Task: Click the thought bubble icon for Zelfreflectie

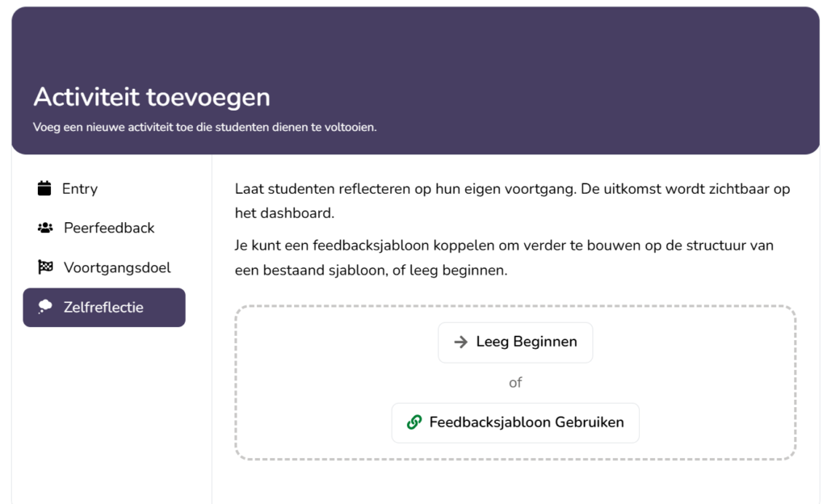Action: [x=45, y=307]
